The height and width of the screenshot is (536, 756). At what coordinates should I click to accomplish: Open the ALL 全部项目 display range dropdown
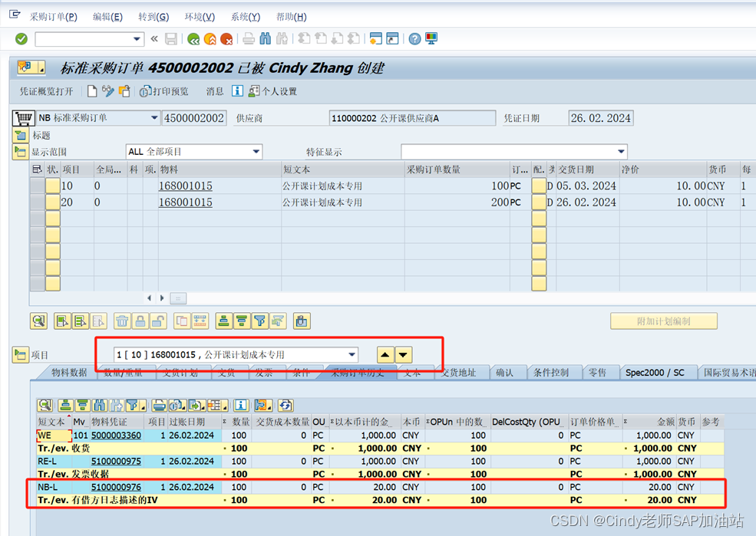click(x=256, y=152)
